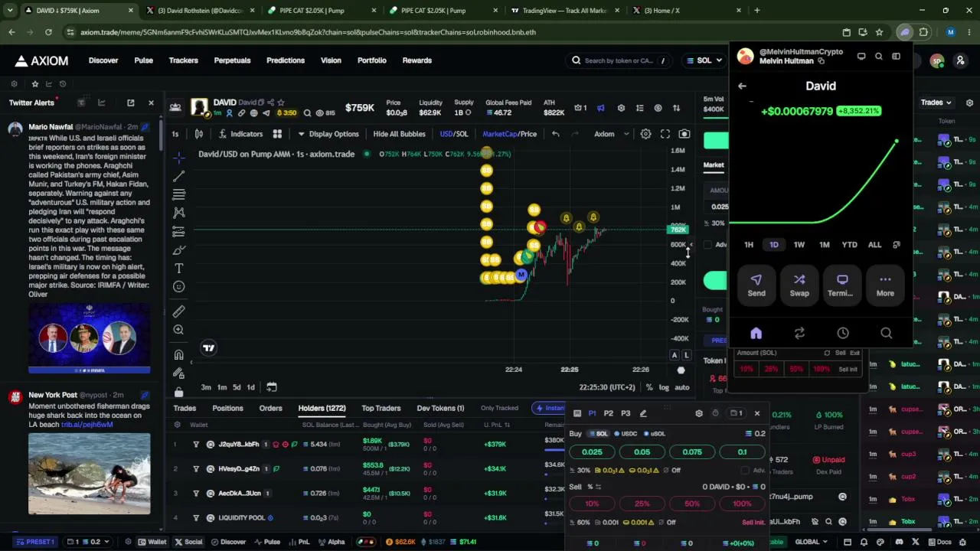This screenshot has width=980, height=551.
Task: Open chart settings gear
Action: click(645, 134)
